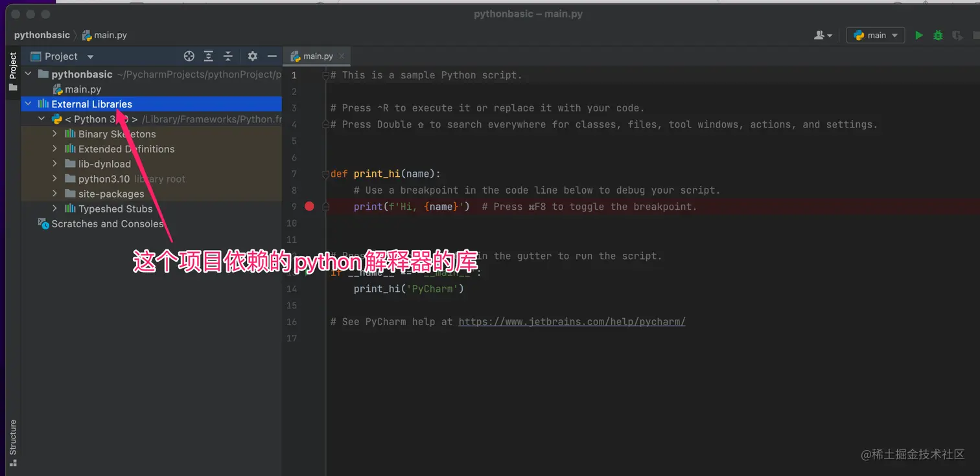Click the Expand All icon in Project panel

pos(209,56)
